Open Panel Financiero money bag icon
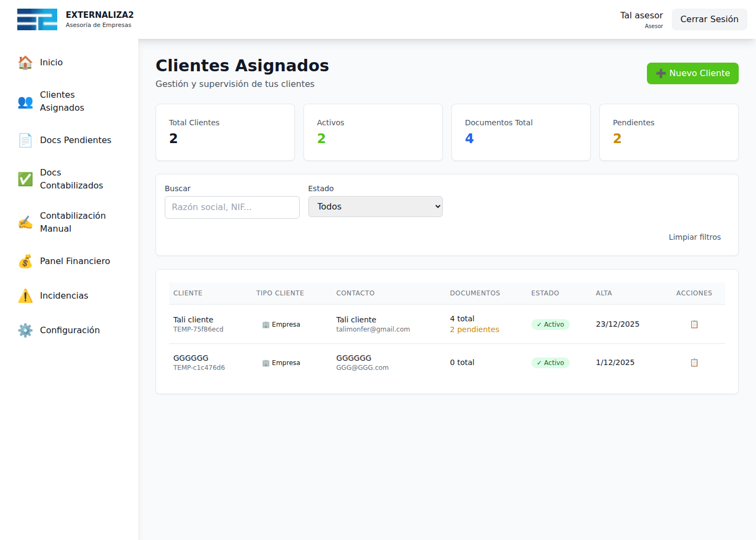Viewport: 756px width, 540px height. (x=25, y=261)
